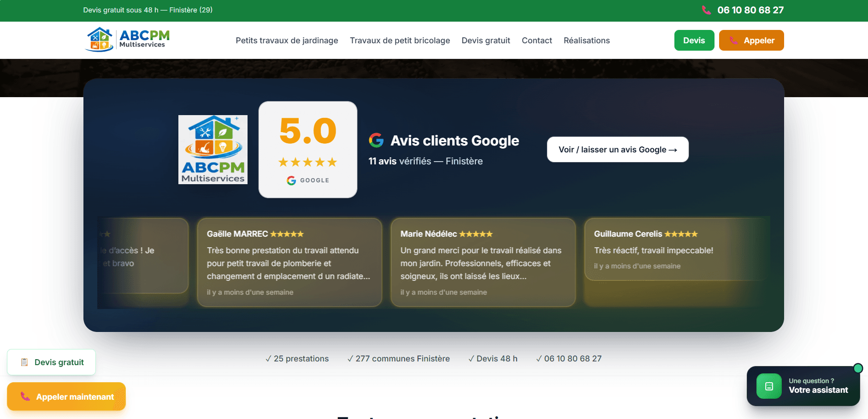This screenshot has width=868, height=419.
Task: Open Gaëlle MARREC's review card
Action: pyautogui.click(x=289, y=262)
